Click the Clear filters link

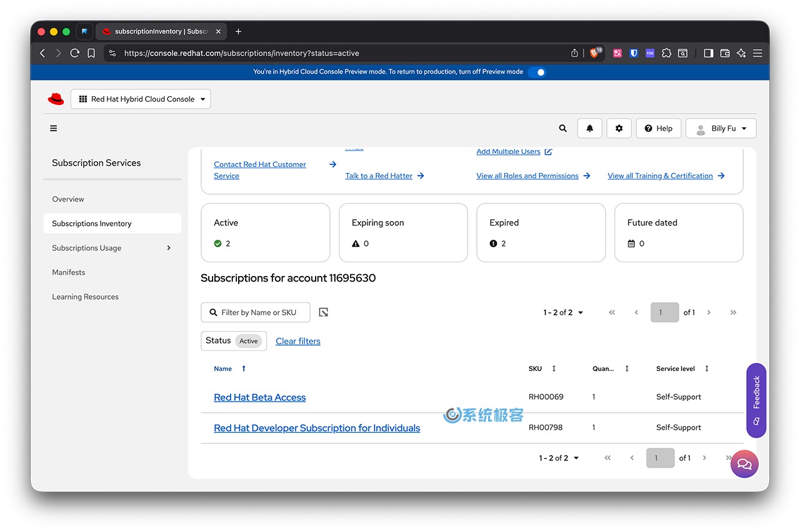(x=298, y=341)
